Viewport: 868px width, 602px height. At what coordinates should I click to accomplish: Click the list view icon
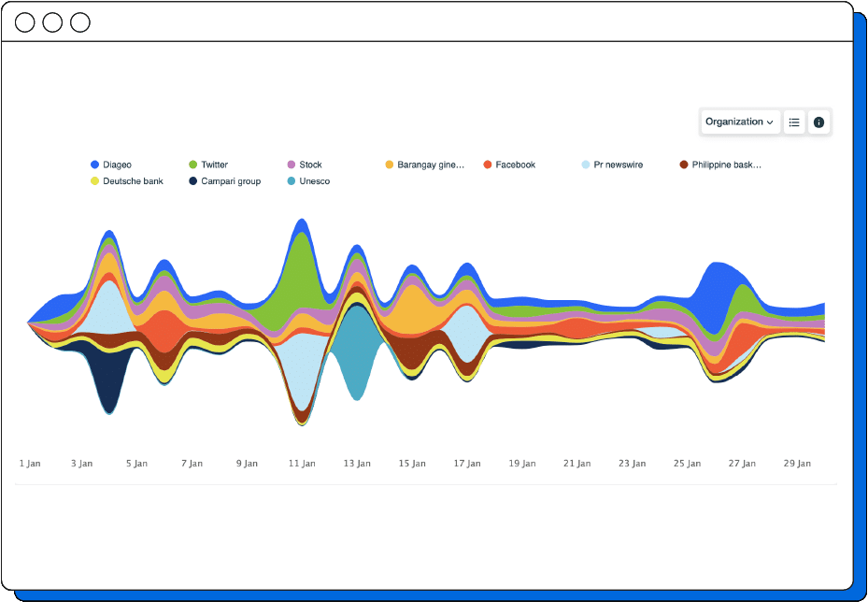coord(794,122)
